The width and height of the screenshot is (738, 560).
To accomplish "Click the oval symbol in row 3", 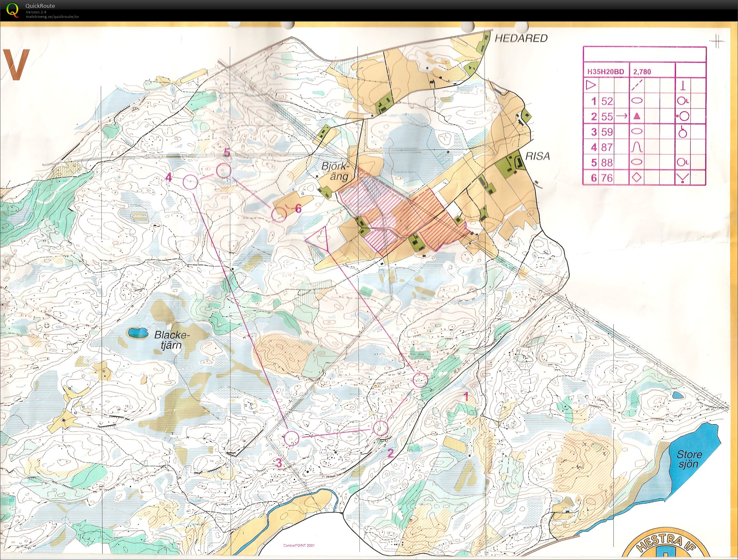I will [x=637, y=132].
